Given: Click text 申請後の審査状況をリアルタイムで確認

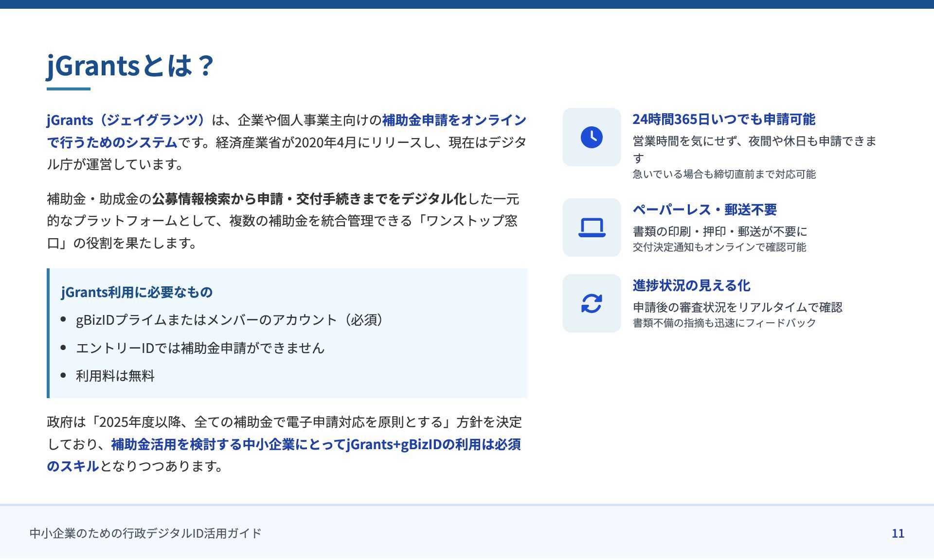Looking at the screenshot, I should click(737, 307).
